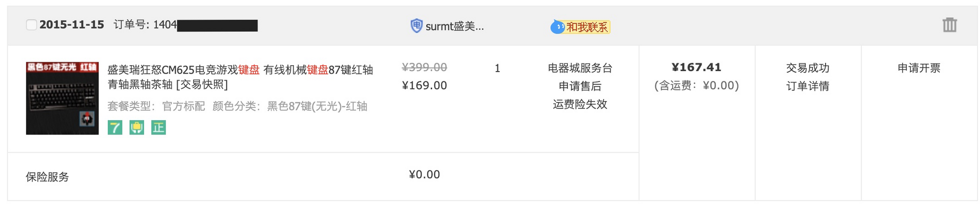Viewport: 980px width, 208px height.
Task: View the 交易快照 transaction snapshot
Action: click(x=202, y=84)
